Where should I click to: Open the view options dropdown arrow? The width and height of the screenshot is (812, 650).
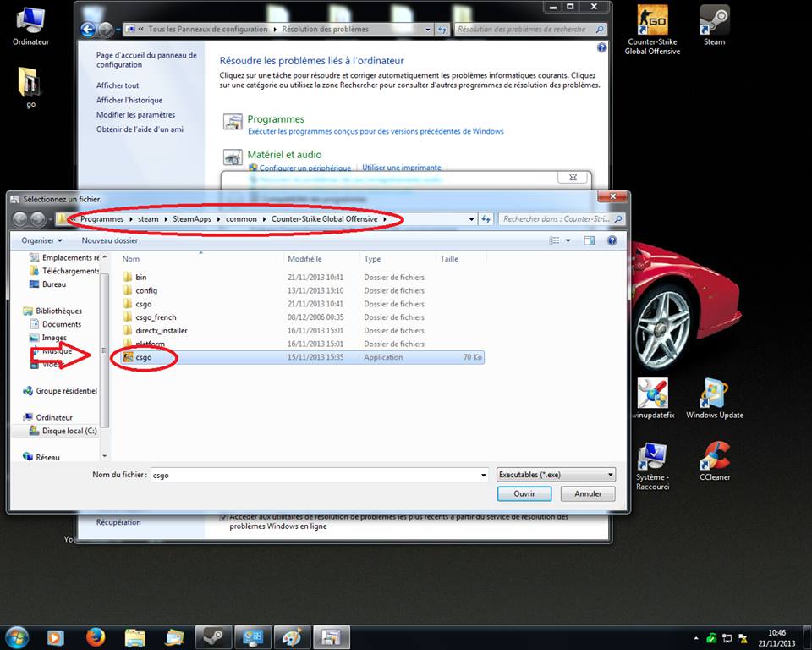[568, 240]
